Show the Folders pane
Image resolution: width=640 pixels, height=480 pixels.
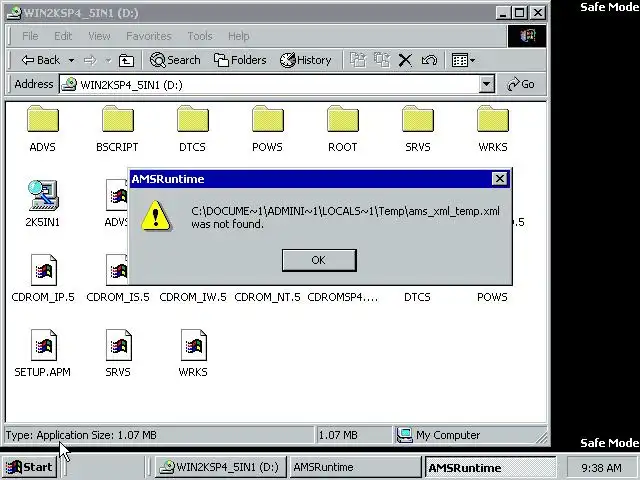[x=240, y=60]
